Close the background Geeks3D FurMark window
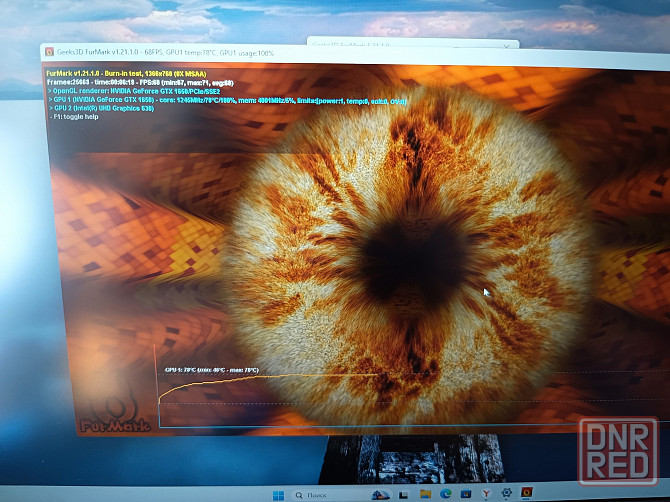670x502 pixels. click(507, 45)
